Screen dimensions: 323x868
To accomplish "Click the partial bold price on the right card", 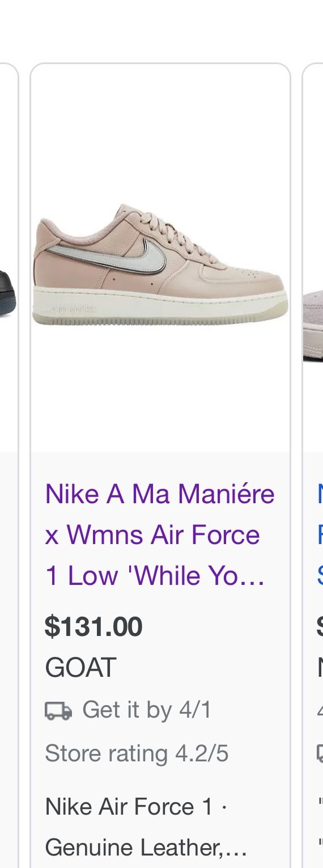I will tap(320, 627).
